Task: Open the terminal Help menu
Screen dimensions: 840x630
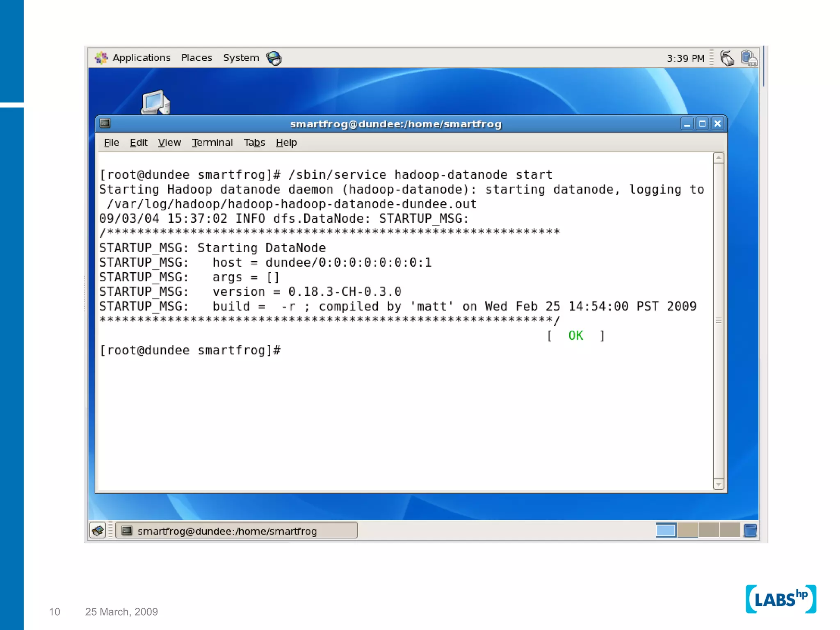Action: coord(286,142)
